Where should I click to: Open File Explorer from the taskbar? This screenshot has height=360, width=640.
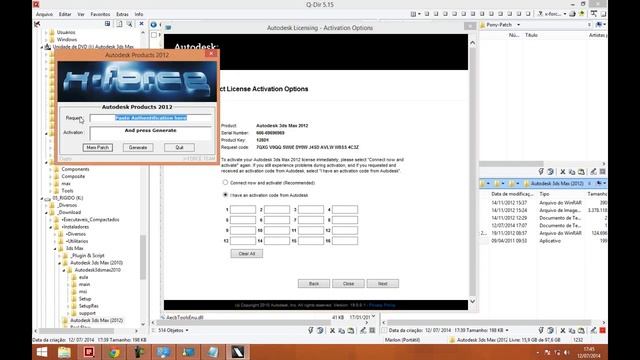(x=64, y=352)
